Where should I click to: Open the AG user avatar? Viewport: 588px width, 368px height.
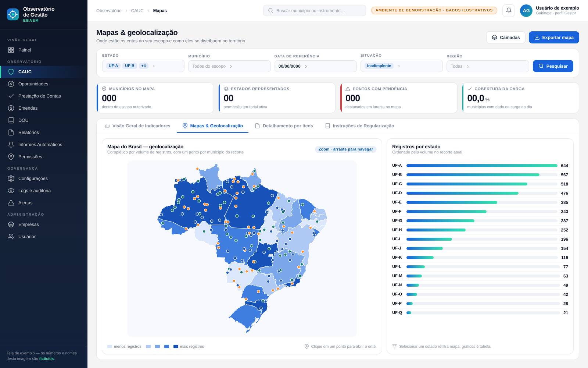pyautogui.click(x=526, y=11)
